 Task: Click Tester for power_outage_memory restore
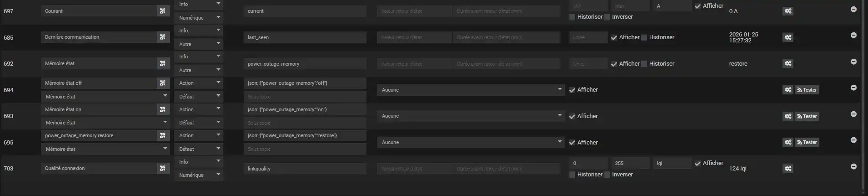click(807, 143)
